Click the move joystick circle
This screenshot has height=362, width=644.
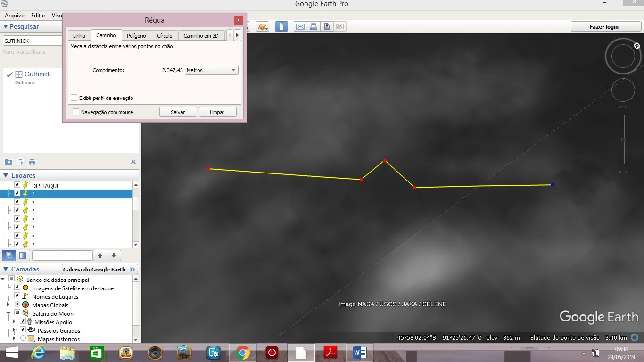623,90
